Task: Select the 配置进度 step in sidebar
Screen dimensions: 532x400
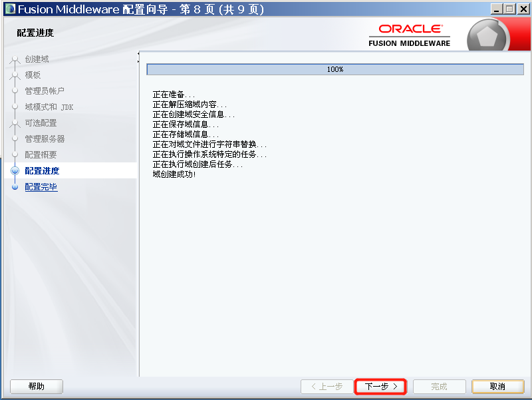Action: click(42, 171)
